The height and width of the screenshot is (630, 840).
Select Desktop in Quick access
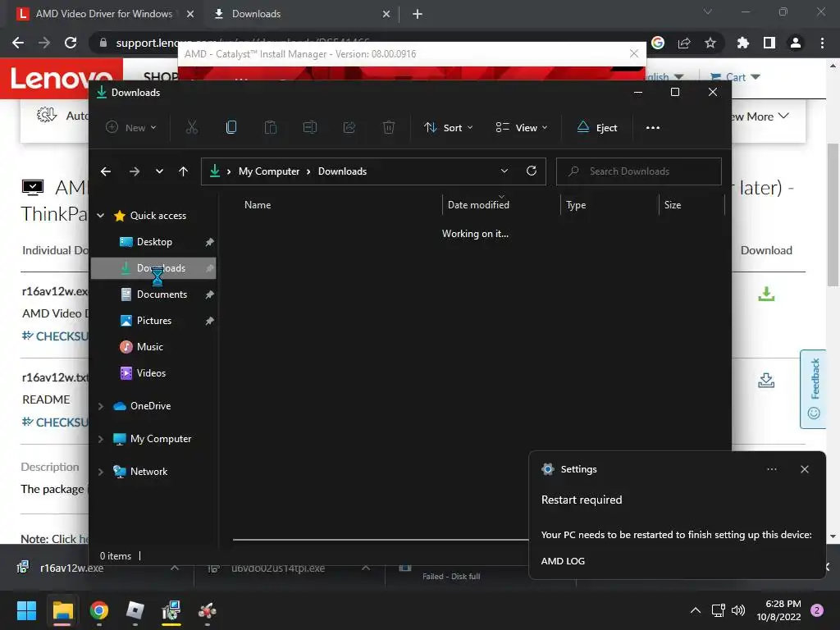pyautogui.click(x=153, y=242)
